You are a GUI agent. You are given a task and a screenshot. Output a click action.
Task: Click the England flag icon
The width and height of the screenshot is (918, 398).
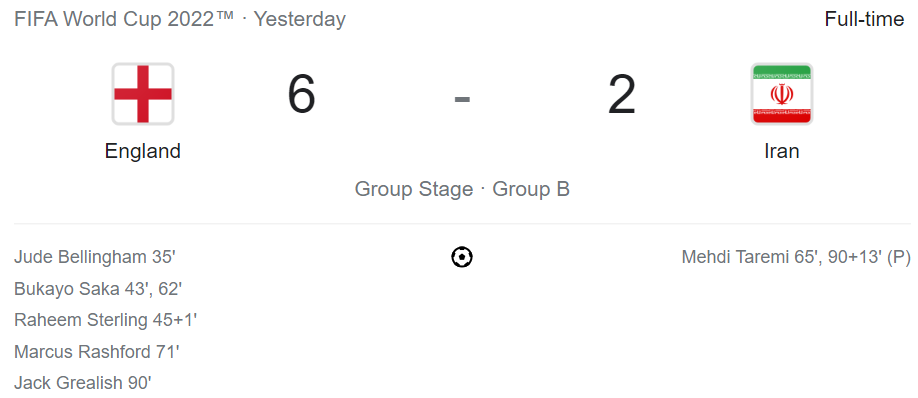[x=143, y=94]
